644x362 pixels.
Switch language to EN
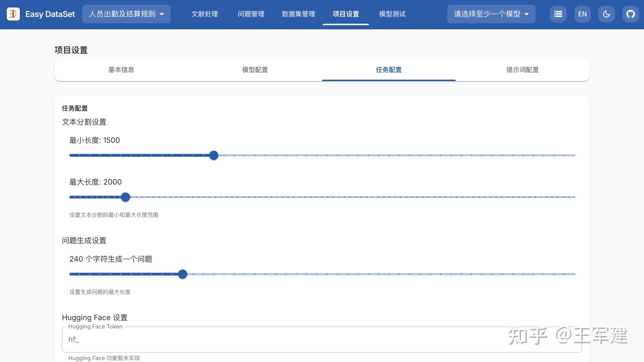tap(582, 14)
